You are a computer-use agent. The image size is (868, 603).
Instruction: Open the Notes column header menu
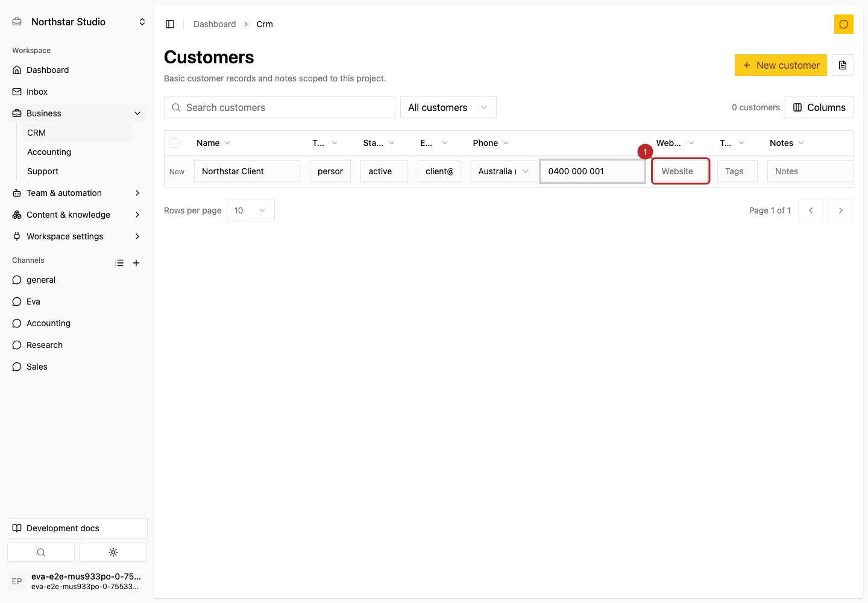pyautogui.click(x=787, y=143)
